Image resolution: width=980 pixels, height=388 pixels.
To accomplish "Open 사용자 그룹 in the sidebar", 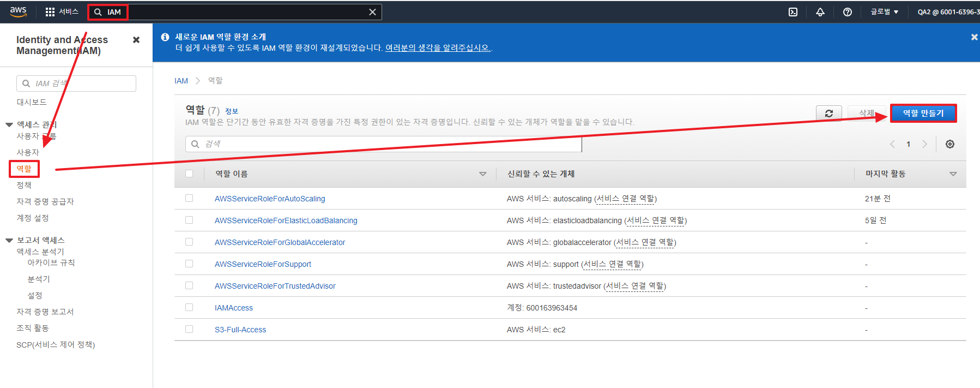I will tap(37, 136).
